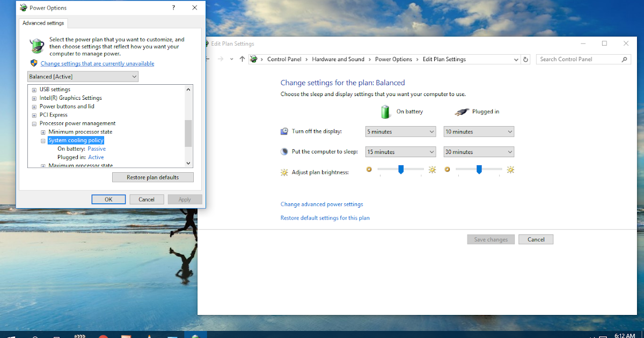
Task: Expand the USB settings tree item
Action: pos(35,89)
